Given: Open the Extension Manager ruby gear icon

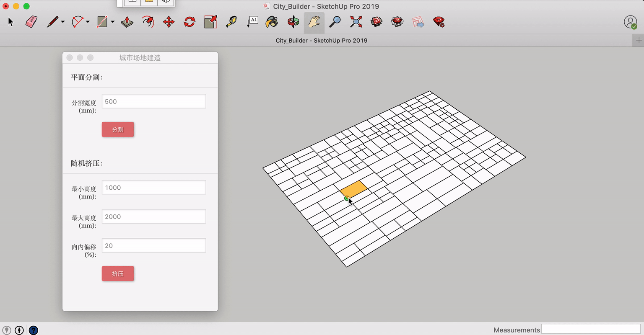Looking at the screenshot, I should click(x=439, y=22).
